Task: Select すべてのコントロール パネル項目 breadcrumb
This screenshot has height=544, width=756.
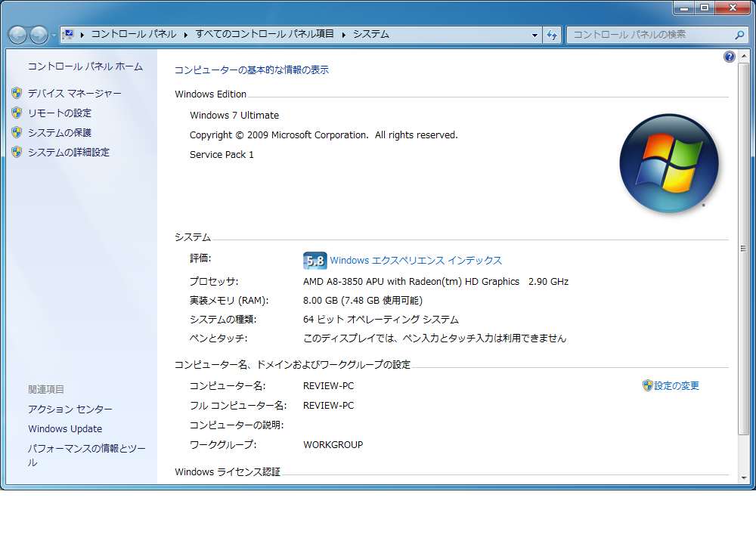Action: [x=265, y=34]
